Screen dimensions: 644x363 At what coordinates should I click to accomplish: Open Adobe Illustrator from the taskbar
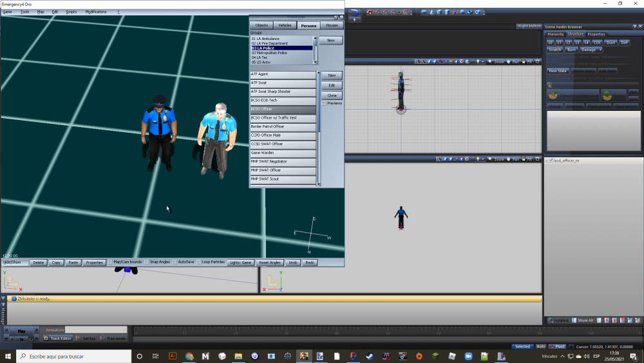coord(173,356)
